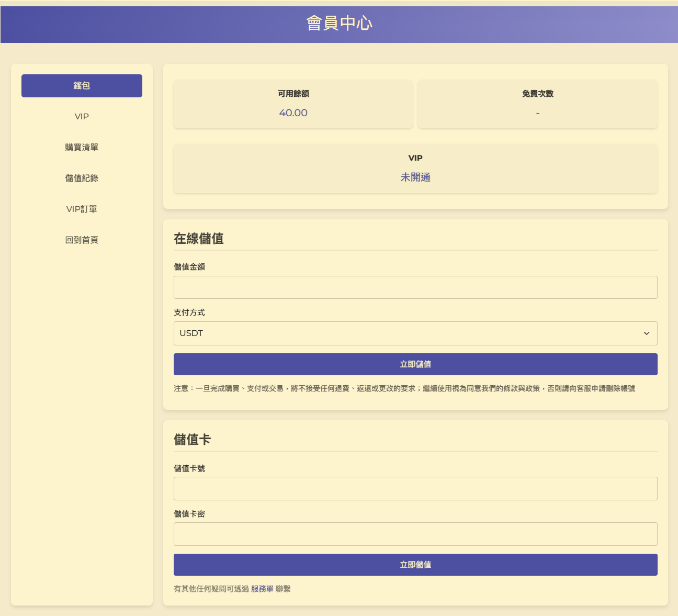Viewport: 678px width, 616px height.
Task: Click the 注意 refund policy notice text
Action: click(x=404, y=388)
